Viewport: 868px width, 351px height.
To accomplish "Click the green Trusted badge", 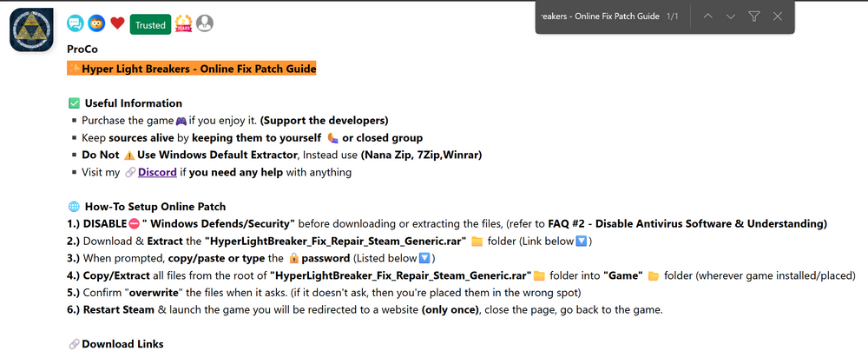I will tap(150, 25).
